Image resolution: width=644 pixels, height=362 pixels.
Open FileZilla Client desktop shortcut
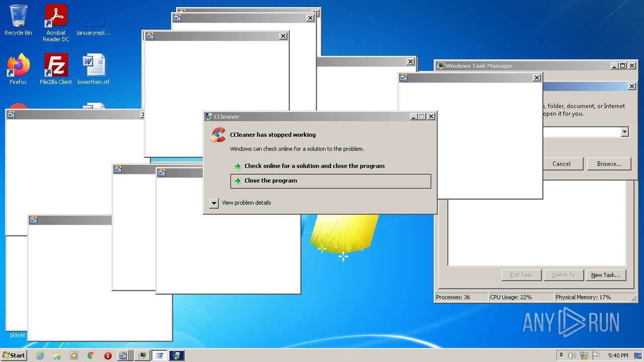click(x=56, y=69)
